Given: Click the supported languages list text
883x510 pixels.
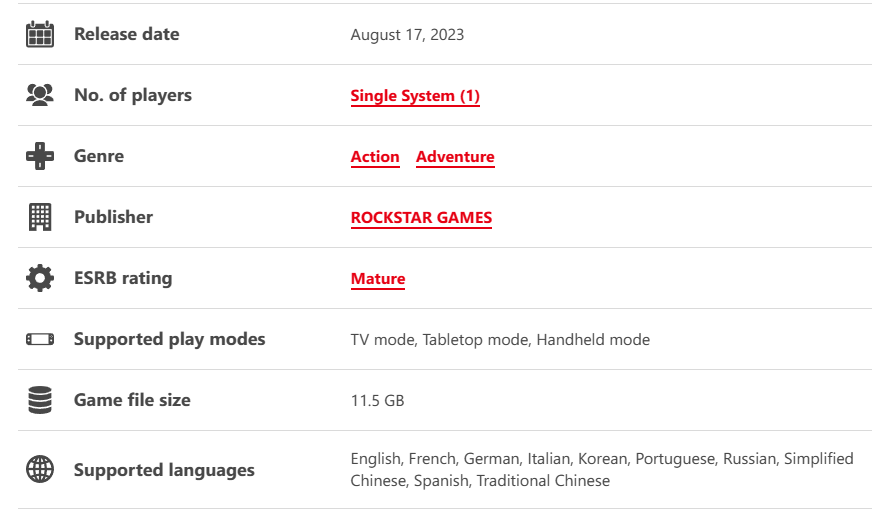Looking at the screenshot, I should tap(602, 469).
